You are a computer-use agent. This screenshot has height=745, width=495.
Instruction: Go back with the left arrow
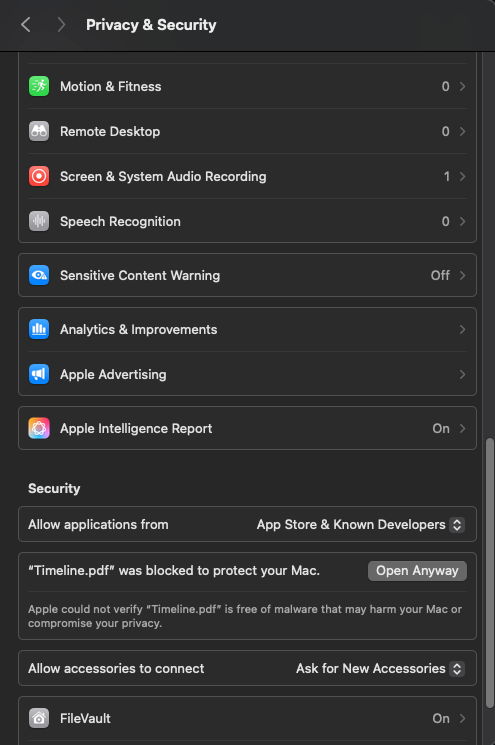(26, 25)
